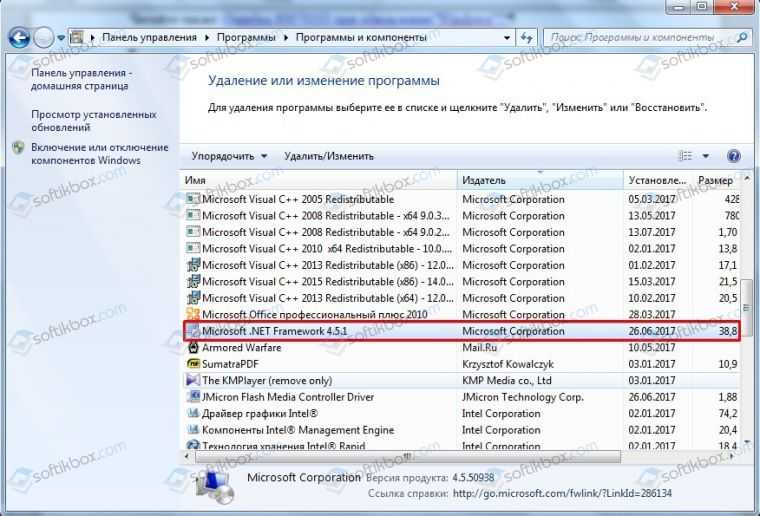The width and height of the screenshot is (760, 516).
Task: Click 'JMicron Technology Corp.' publisher cell
Action: point(522,397)
